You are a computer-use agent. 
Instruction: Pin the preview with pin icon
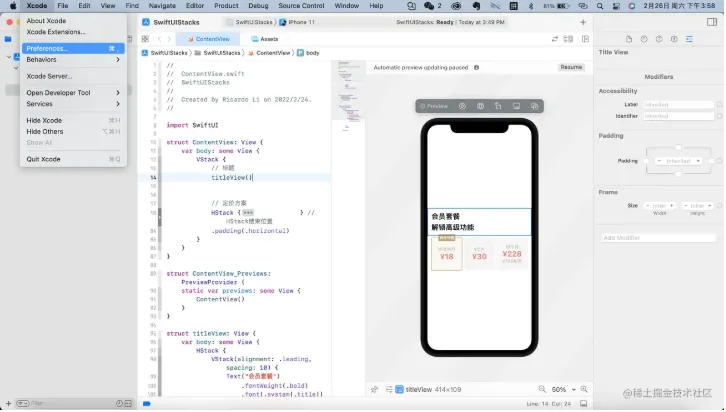click(x=375, y=390)
